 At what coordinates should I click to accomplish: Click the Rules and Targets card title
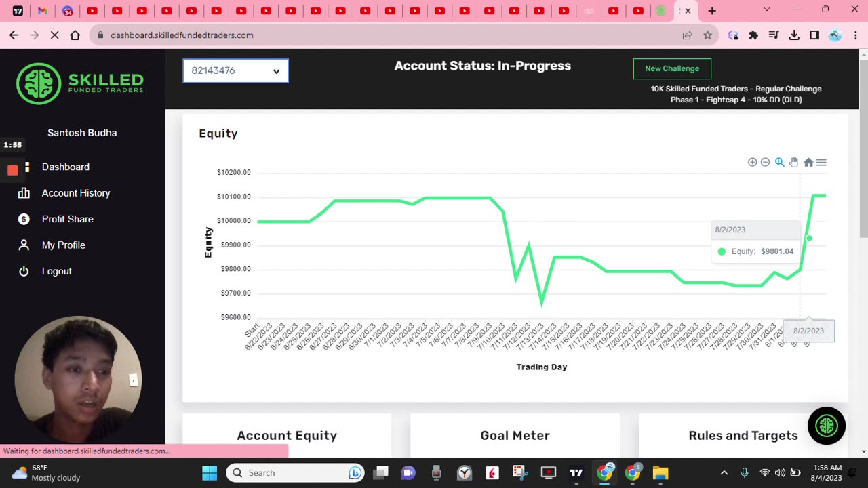click(x=743, y=436)
